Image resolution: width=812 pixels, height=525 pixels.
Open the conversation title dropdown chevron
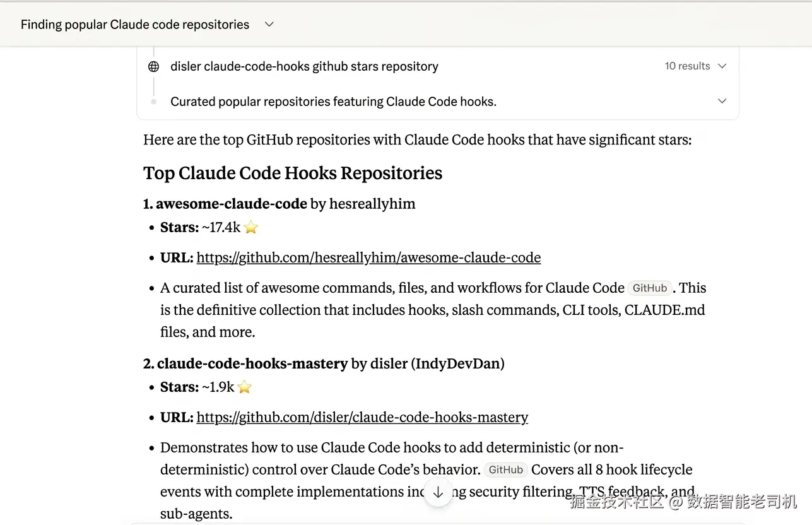click(269, 25)
